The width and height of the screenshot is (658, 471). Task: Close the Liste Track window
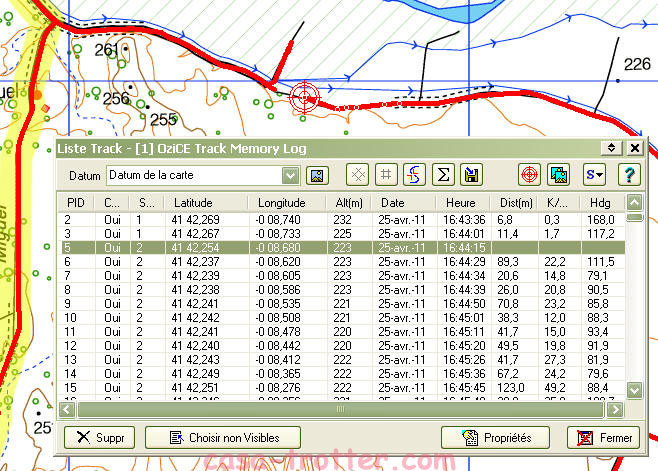coord(635,148)
